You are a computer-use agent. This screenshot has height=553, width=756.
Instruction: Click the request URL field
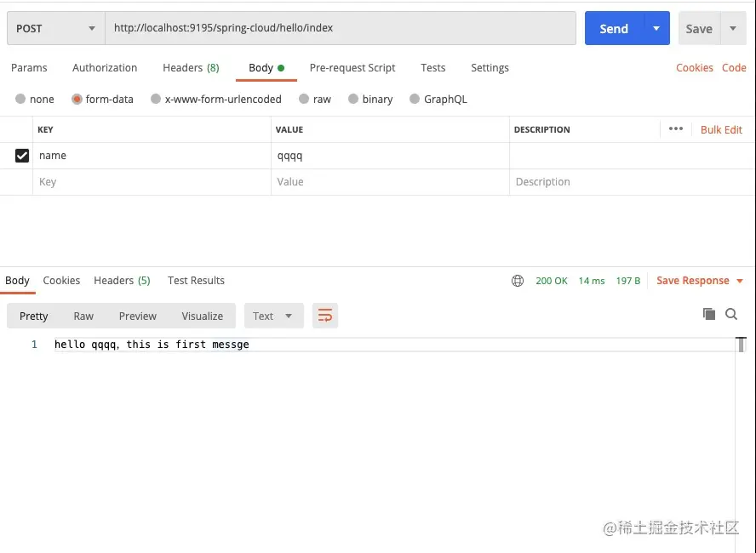341,28
